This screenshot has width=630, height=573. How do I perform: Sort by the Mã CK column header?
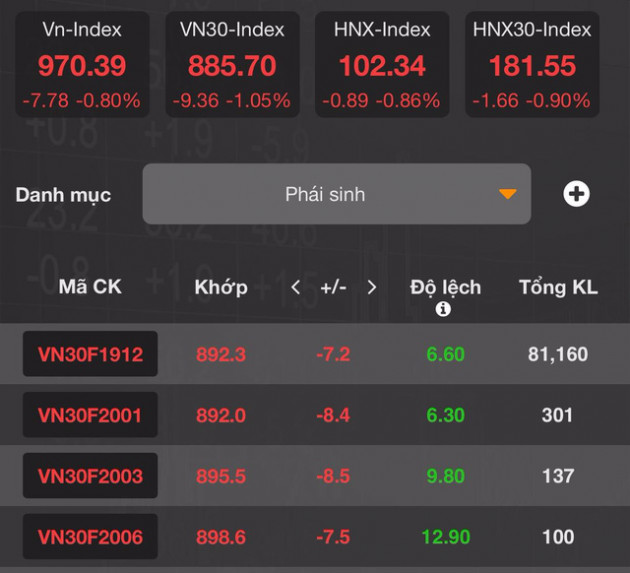point(90,287)
